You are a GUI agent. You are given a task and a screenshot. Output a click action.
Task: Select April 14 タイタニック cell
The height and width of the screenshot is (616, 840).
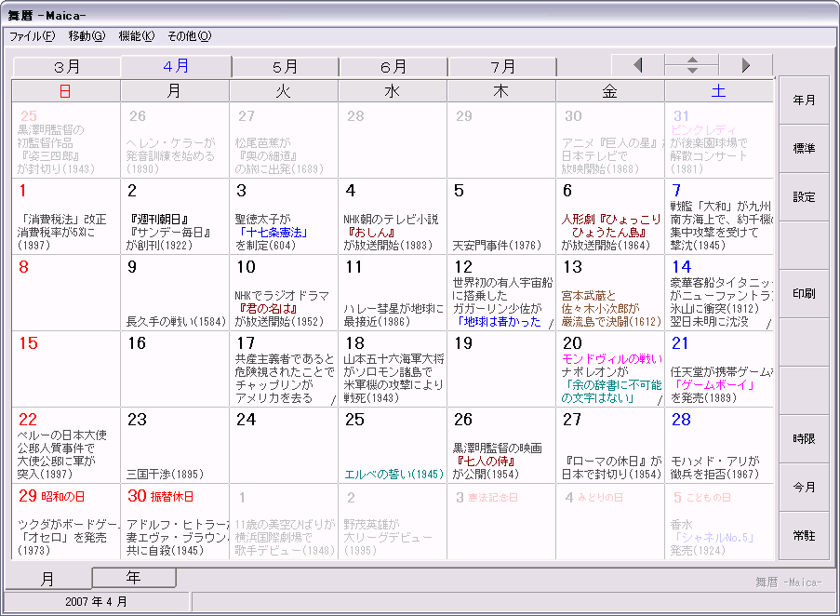[718, 292]
